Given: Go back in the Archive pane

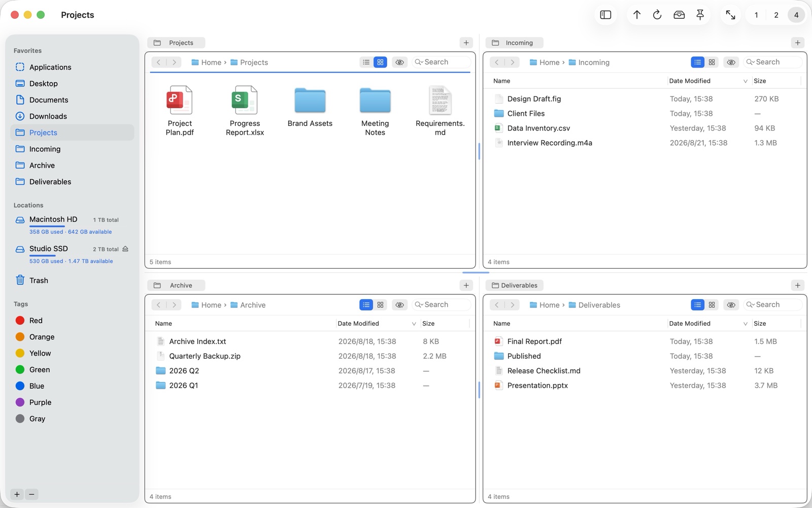Looking at the screenshot, I should 158,305.
